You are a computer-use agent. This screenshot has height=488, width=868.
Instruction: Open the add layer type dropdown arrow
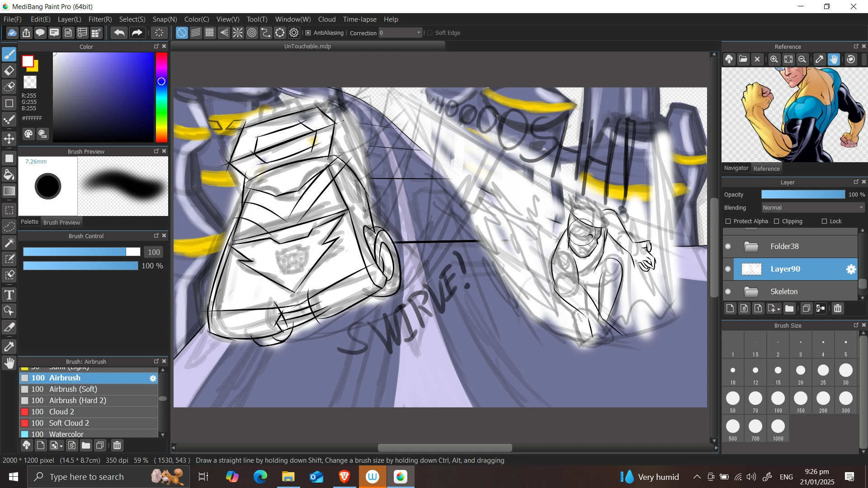(777, 308)
